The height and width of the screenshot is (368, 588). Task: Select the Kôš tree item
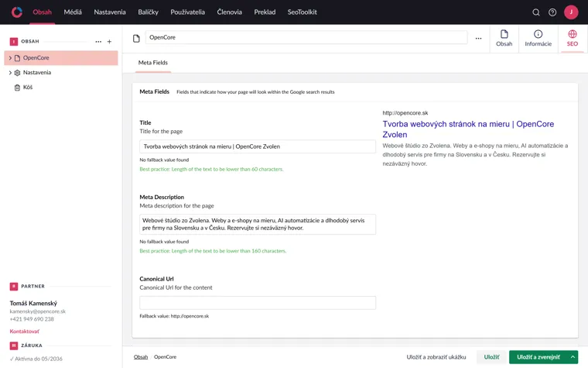28,88
